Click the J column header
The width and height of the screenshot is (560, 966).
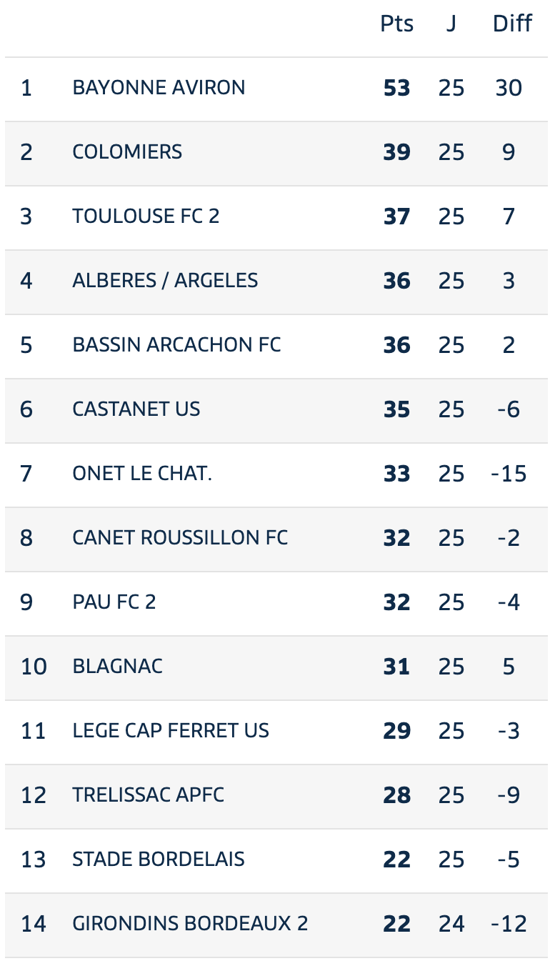point(451,24)
